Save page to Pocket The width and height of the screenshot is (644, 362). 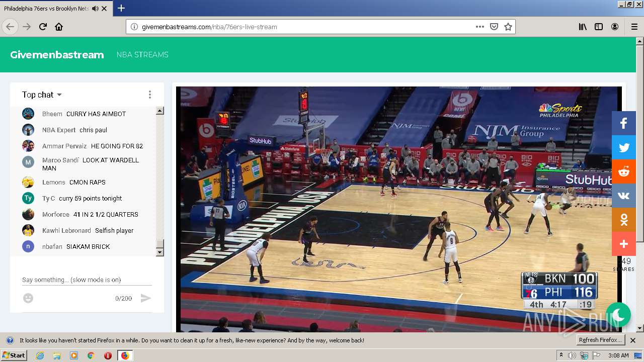[494, 27]
